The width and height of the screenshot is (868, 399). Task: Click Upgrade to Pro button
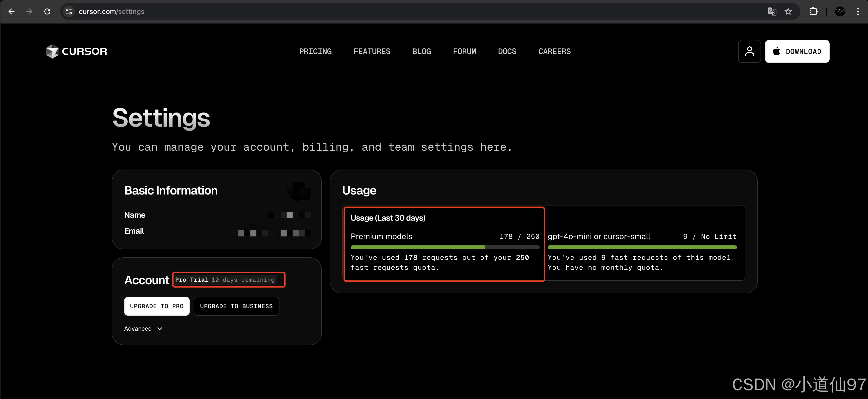point(157,306)
